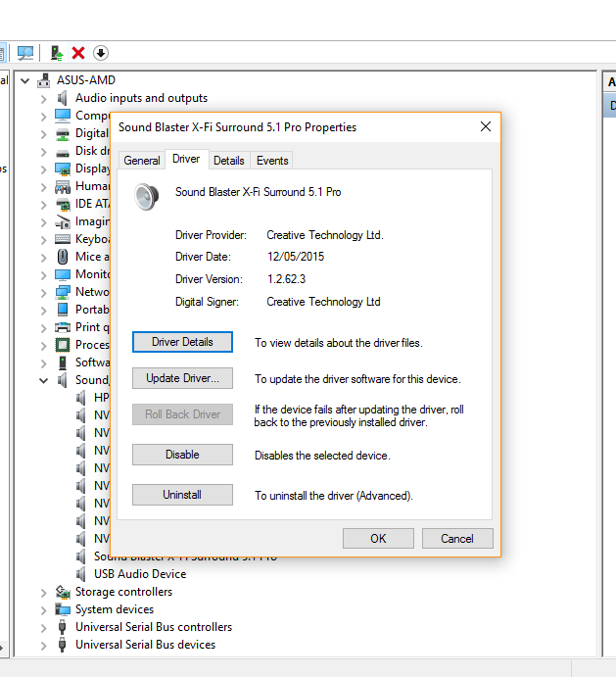Click the large speaker icon in Properties dialog
Screen dimensions: 616x677
pos(146,197)
